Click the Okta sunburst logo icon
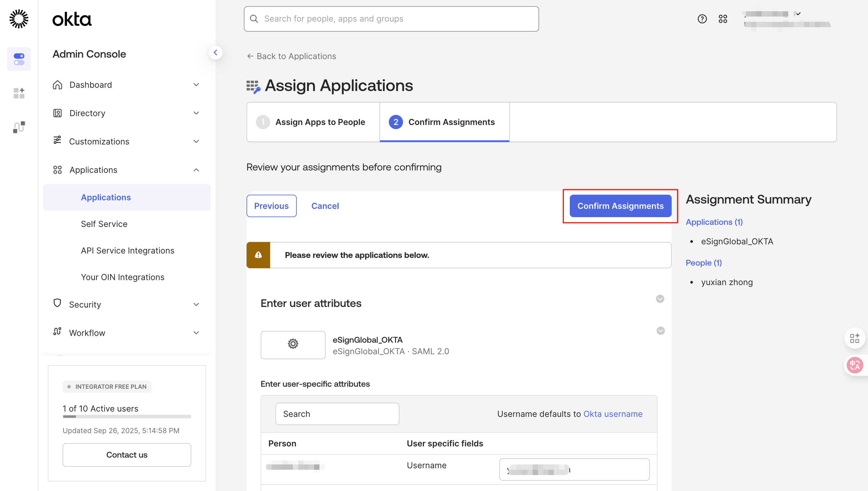Screen dimensions: 868x491 pyautogui.click(x=19, y=19)
